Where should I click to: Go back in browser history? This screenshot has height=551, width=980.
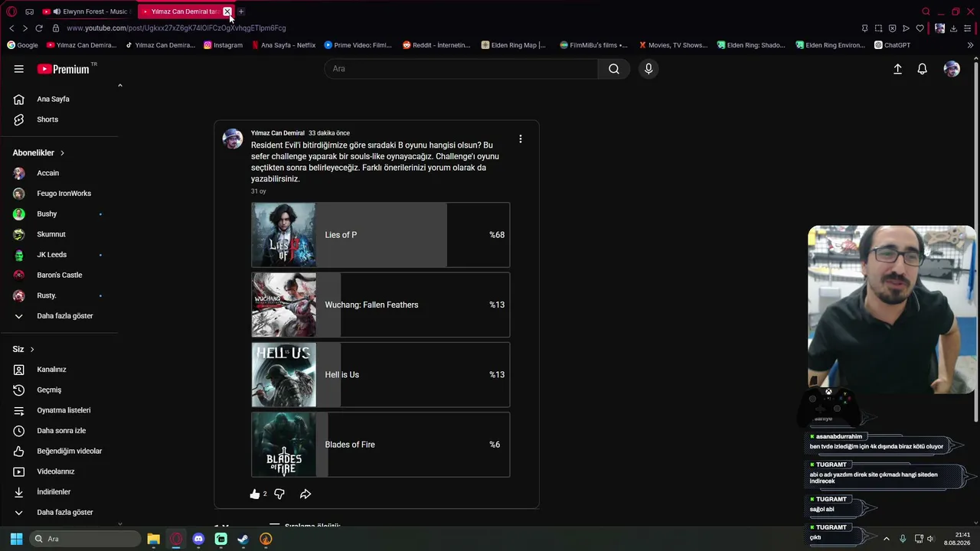(x=11, y=28)
